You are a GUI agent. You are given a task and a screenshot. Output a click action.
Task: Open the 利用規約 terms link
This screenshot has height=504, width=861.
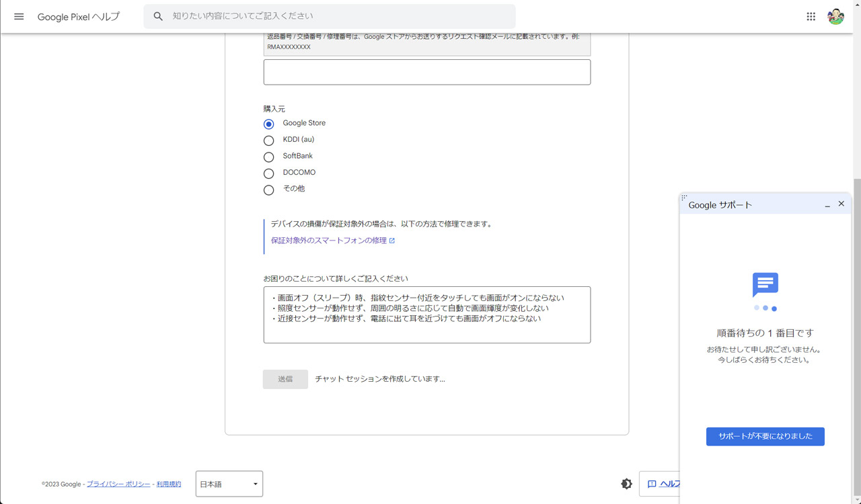coord(168,483)
